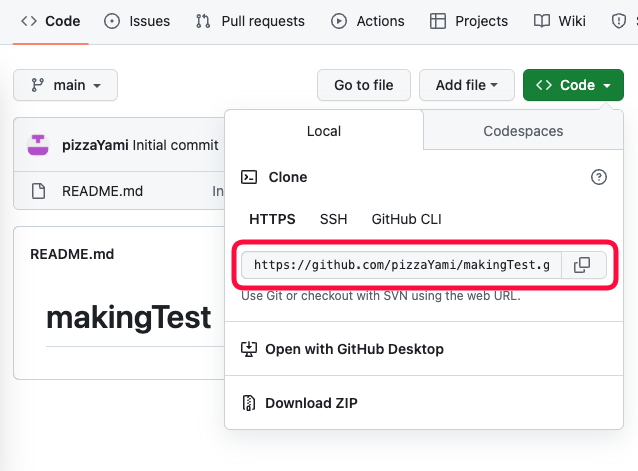Click the README.md panel header title
Viewport: 638px width, 471px height.
click(72, 254)
